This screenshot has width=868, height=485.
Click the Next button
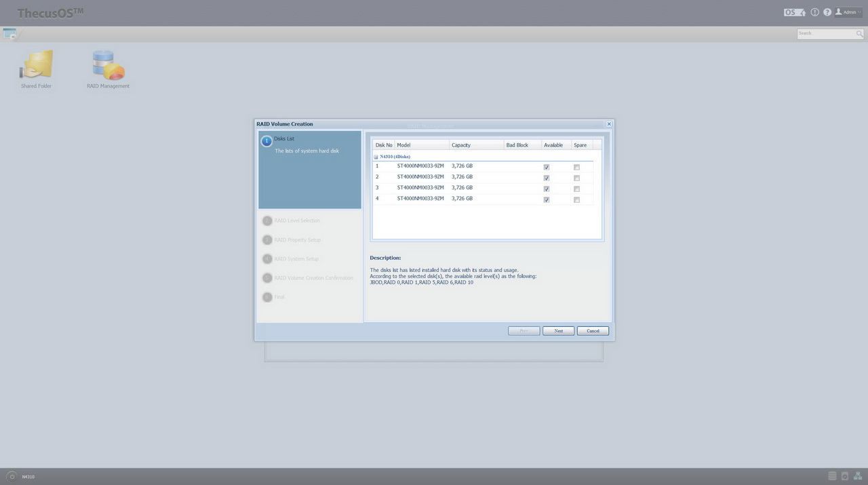[559, 331]
